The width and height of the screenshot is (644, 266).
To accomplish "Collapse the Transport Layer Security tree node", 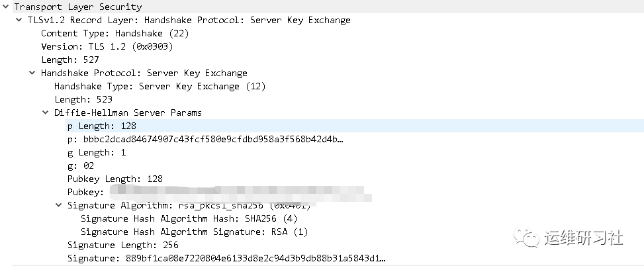I will [x=6, y=7].
